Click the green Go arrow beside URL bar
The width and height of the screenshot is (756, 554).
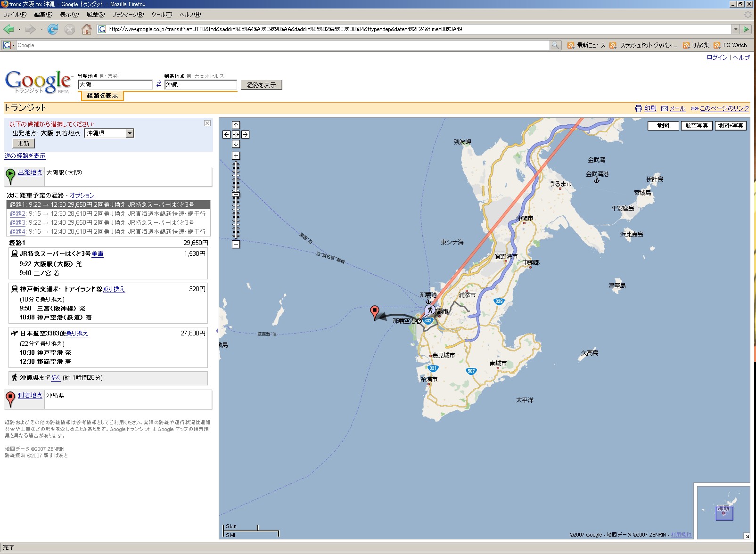(746, 29)
